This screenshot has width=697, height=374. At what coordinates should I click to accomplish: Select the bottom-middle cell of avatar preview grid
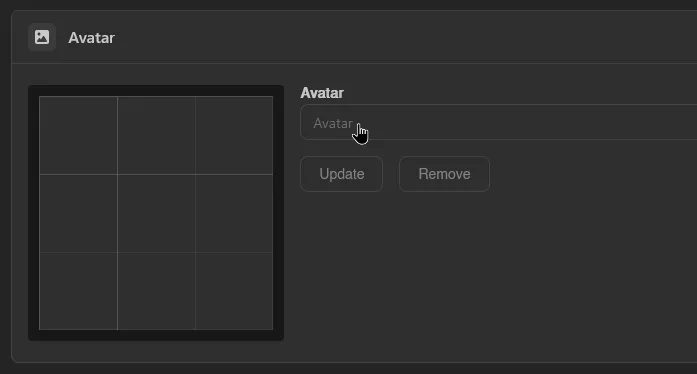coord(156,291)
